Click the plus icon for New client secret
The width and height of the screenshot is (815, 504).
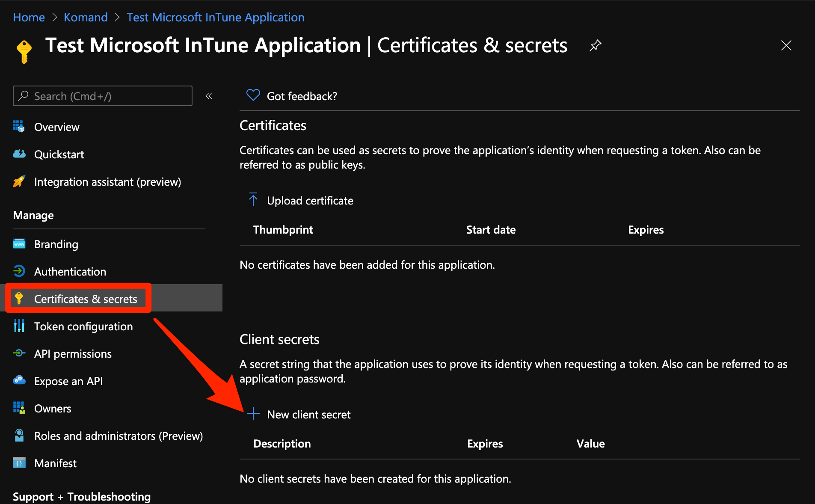pyautogui.click(x=253, y=413)
